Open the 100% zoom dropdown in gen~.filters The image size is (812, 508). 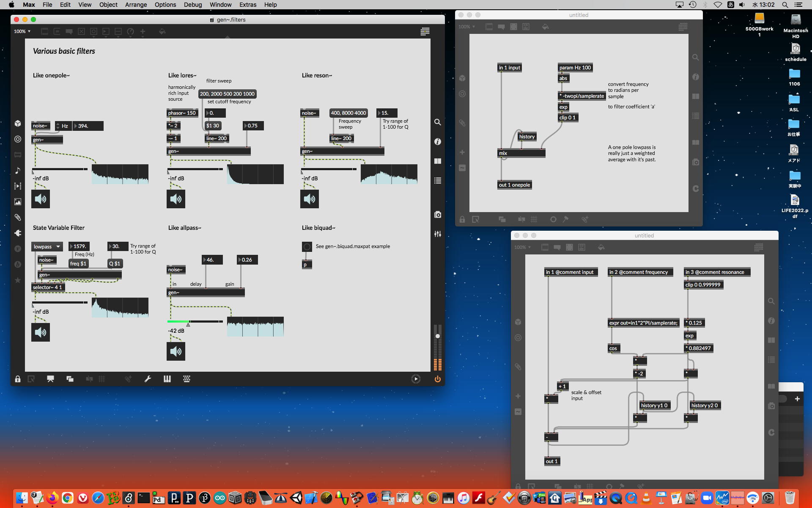pyautogui.click(x=22, y=31)
